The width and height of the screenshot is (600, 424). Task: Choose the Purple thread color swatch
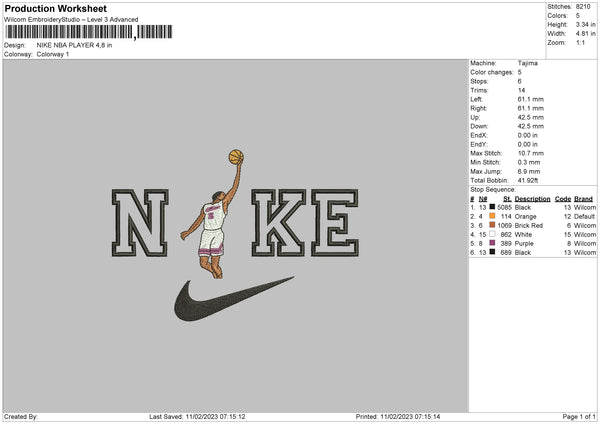tap(492, 243)
